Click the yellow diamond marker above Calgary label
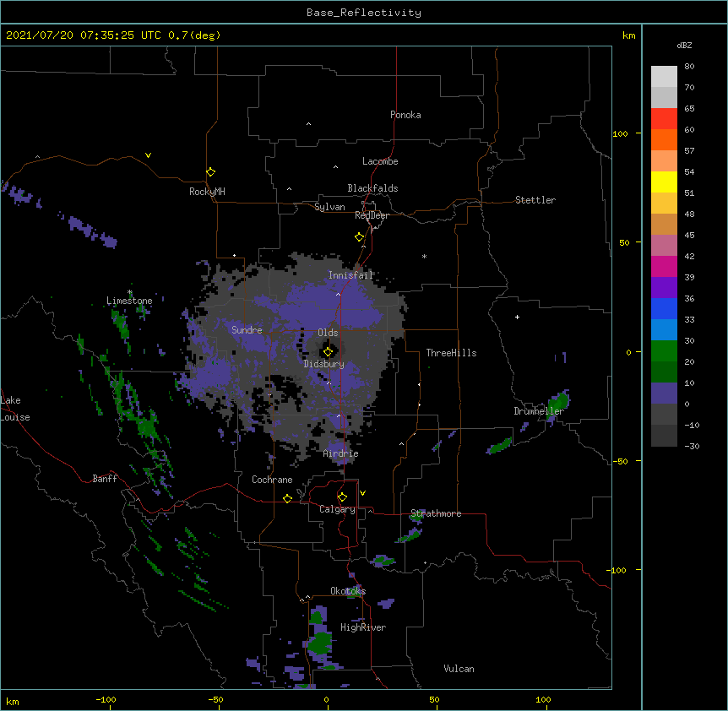 pos(342,497)
